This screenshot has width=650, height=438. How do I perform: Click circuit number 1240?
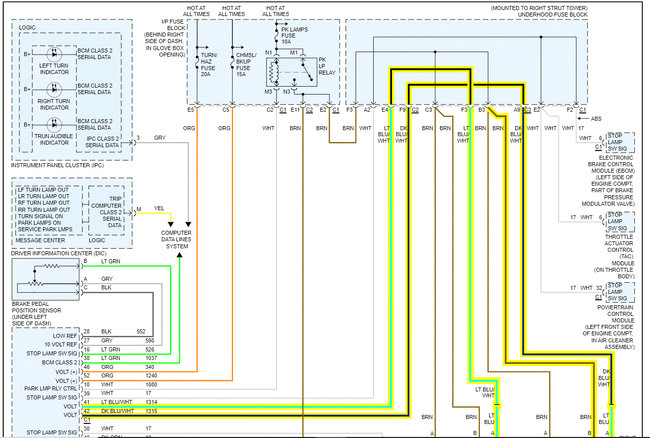[151, 376]
